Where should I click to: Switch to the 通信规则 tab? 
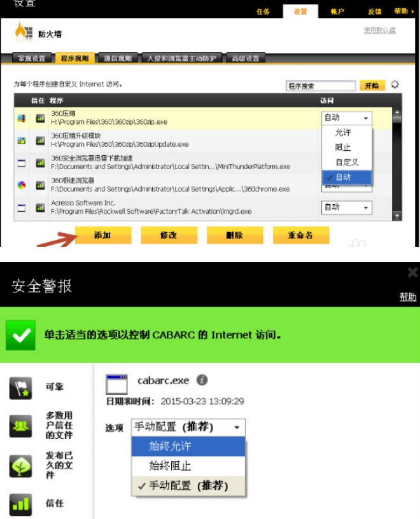click(x=118, y=59)
